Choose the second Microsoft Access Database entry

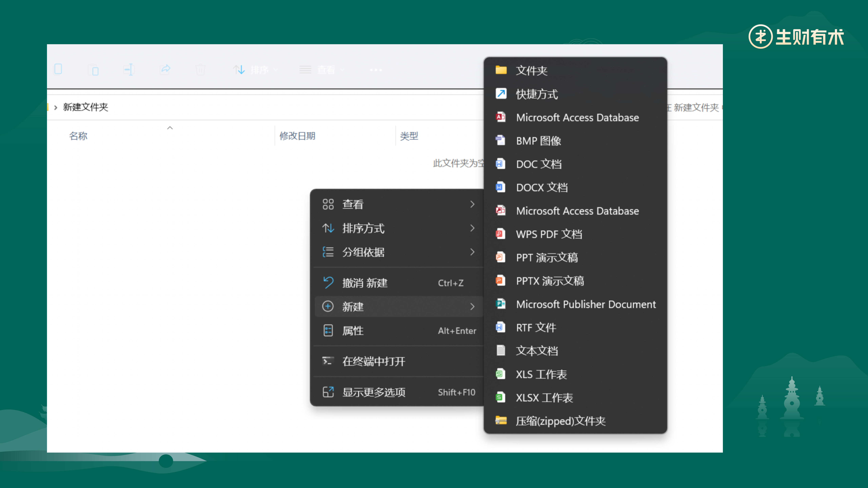(575, 210)
